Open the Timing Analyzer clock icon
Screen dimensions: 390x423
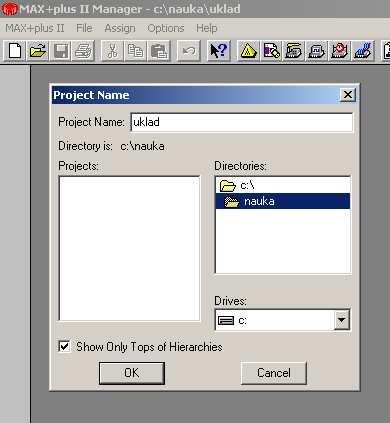tap(340, 51)
